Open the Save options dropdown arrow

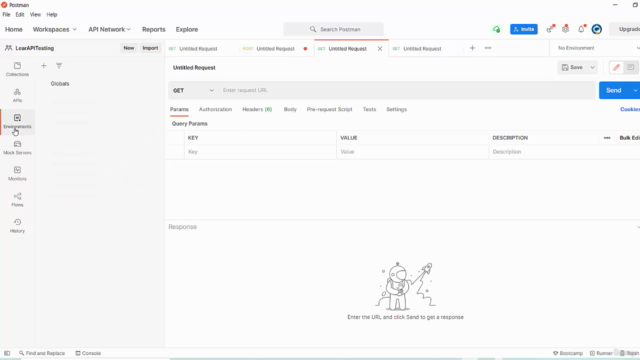pos(592,67)
